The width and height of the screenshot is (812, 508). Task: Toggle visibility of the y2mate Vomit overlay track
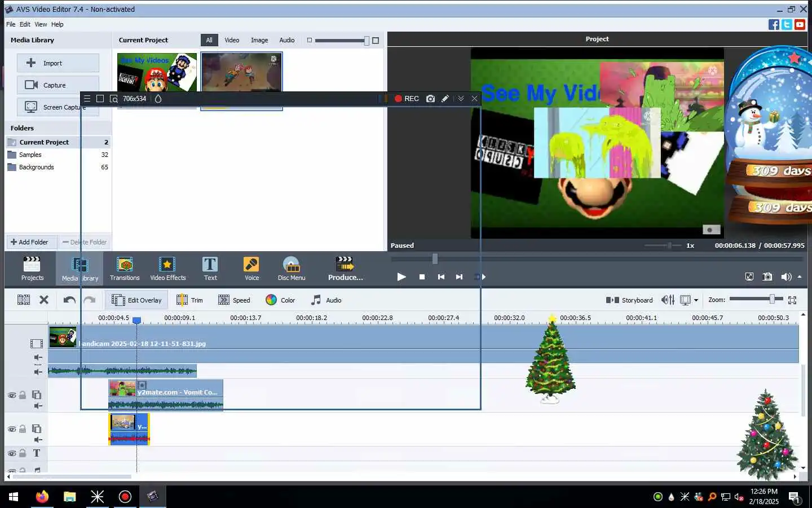12,395
